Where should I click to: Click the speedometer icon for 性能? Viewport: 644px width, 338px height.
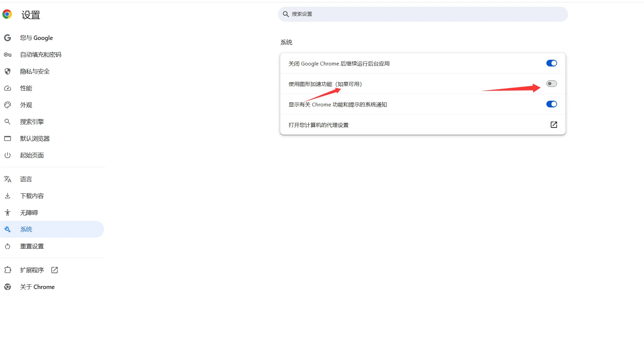[x=7, y=88]
